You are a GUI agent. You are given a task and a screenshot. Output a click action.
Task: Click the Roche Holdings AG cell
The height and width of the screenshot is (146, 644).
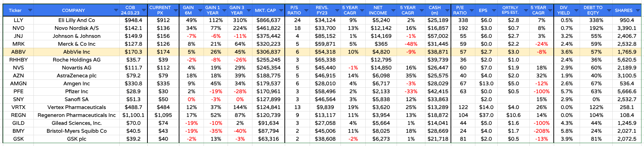(77, 60)
